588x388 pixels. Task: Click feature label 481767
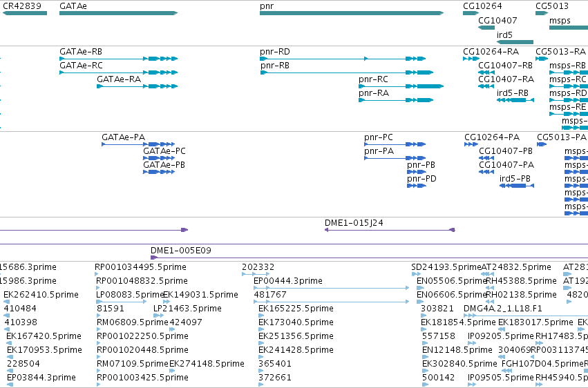pyautogui.click(x=270, y=295)
